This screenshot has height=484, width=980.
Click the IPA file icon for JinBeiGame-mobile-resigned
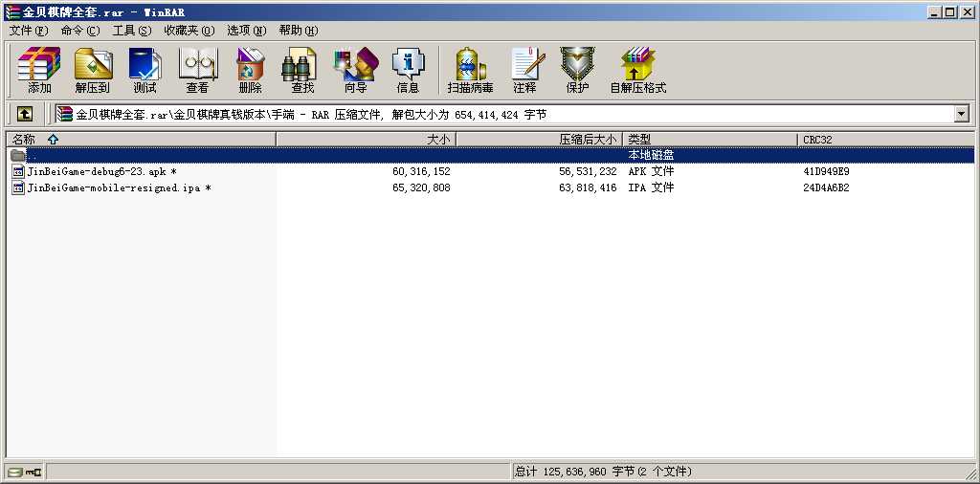point(19,187)
